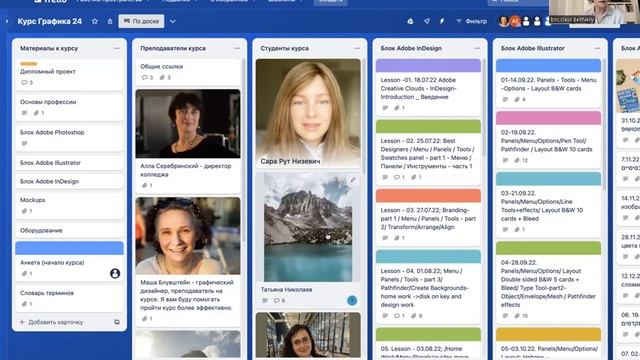
Task: Click comment badge on Lesson - 02 card
Action: click(x=399, y=177)
